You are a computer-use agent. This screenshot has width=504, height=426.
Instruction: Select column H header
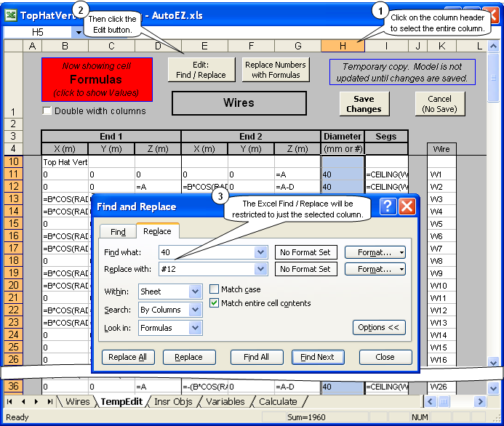343,47
